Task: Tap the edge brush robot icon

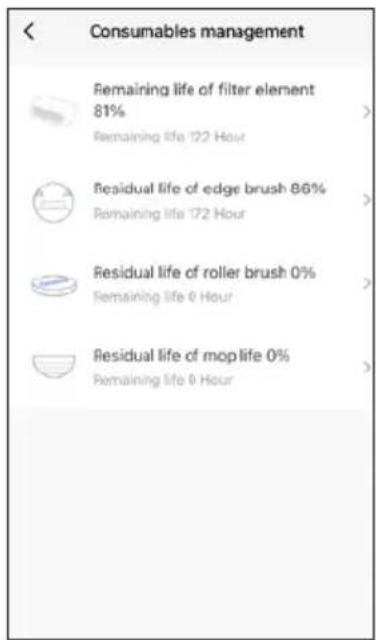Action: [x=53, y=202]
